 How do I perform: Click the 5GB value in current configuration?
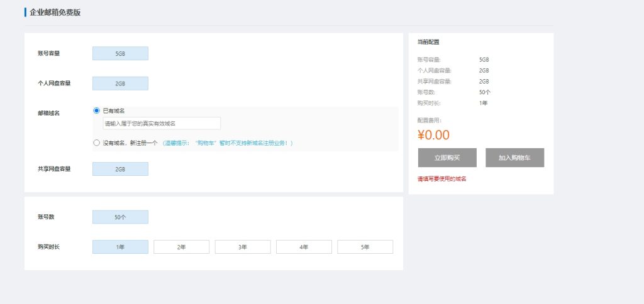[x=484, y=60]
